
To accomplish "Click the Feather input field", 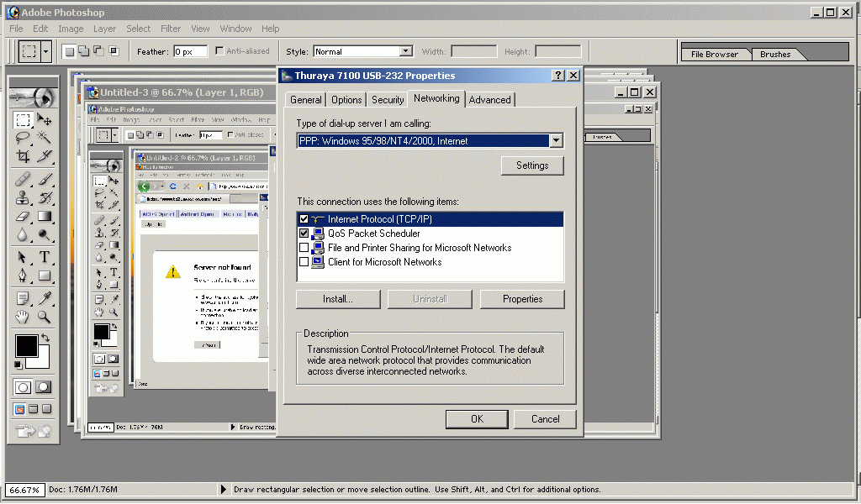I will (x=191, y=51).
